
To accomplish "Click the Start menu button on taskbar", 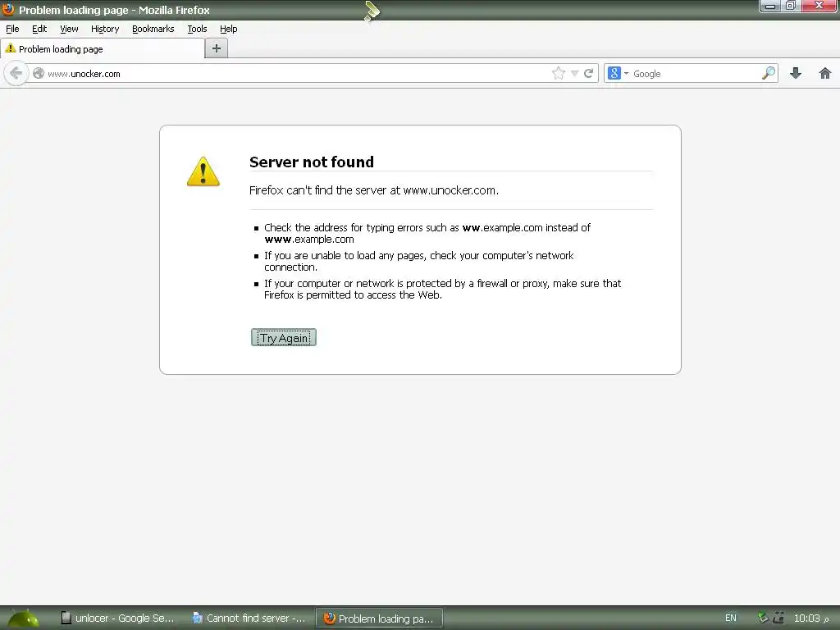I will point(24,619).
